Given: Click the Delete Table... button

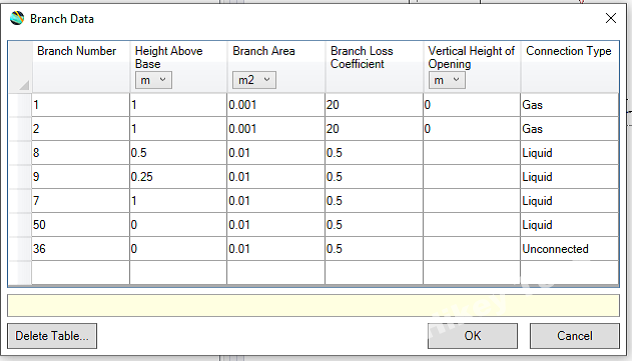Looking at the screenshot, I should [52, 336].
